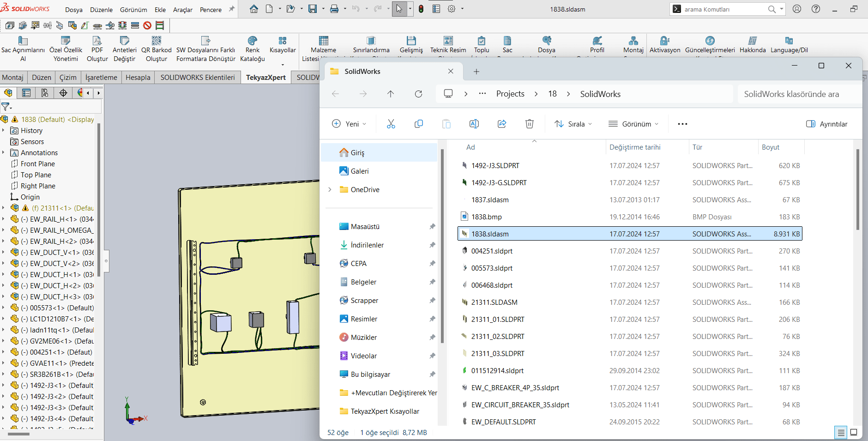Viewport: 868px width, 441px height.
Task: Select Right Plane in feature tree
Action: 38,186
